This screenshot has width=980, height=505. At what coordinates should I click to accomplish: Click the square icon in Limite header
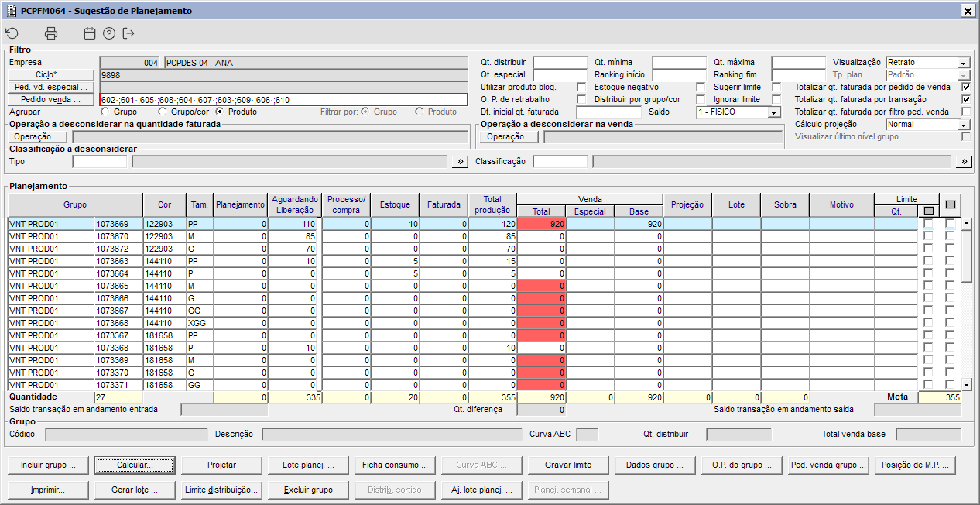coord(928,211)
